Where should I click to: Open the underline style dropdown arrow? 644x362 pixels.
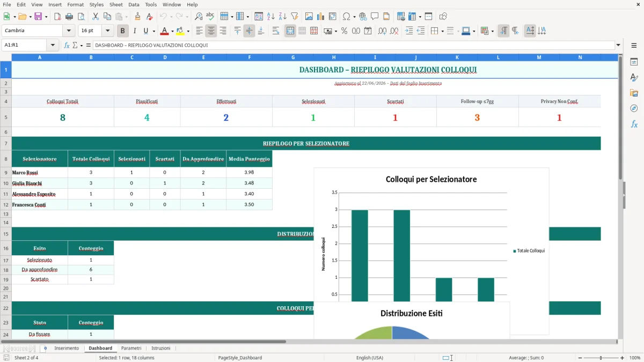153,31
